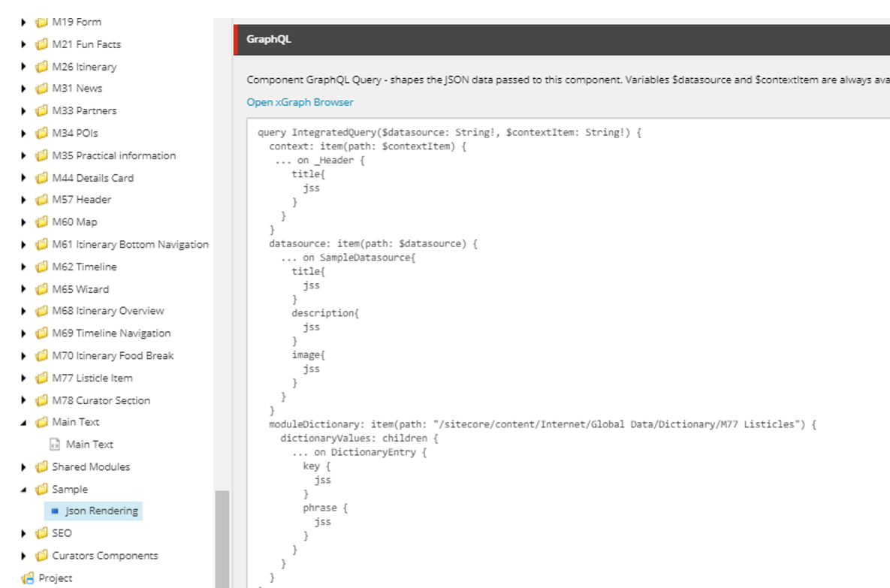Image resolution: width=890 pixels, height=588 pixels.
Task: Expand the M26 Itinerary tree node
Action: [24, 67]
